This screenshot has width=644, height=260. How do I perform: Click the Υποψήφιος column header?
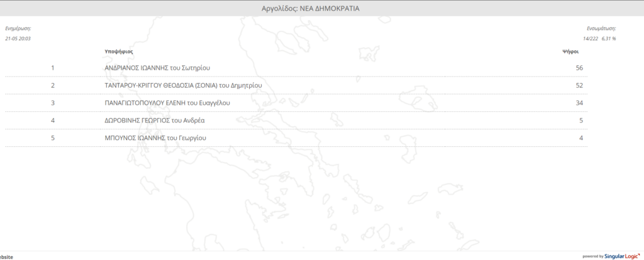tap(119, 51)
